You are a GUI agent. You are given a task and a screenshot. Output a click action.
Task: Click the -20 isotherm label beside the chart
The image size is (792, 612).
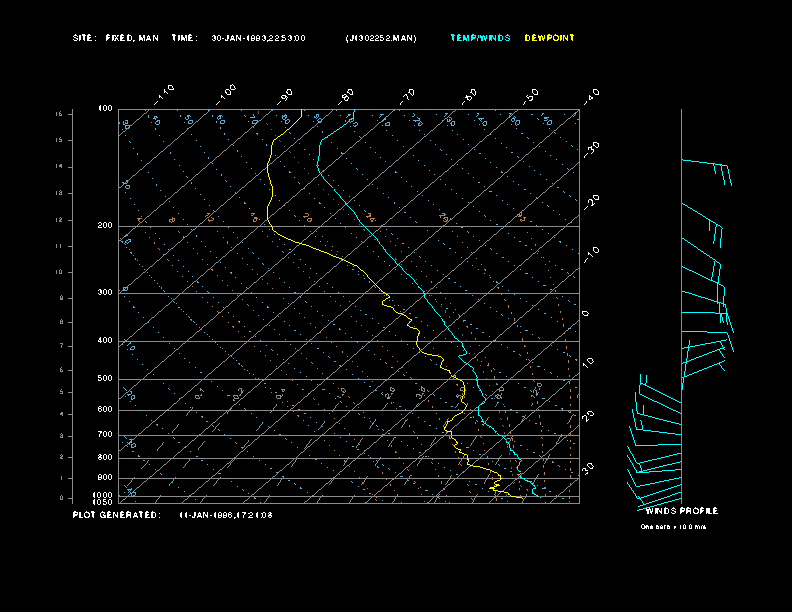(x=591, y=202)
